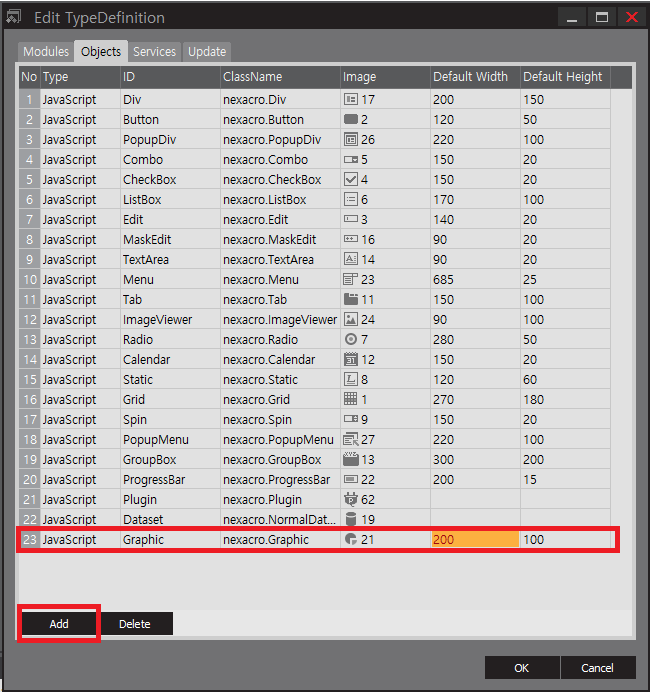Click the app icon in the title bar
This screenshot has width=650, height=692.
[14, 17]
